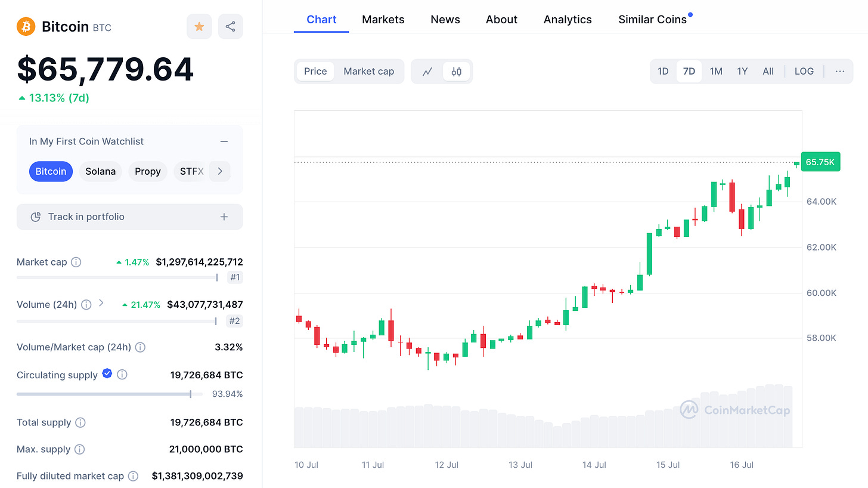Image resolution: width=868 pixels, height=488 pixels.
Task: Click the $1,297,614,225,712 market cap value
Action: click(200, 262)
